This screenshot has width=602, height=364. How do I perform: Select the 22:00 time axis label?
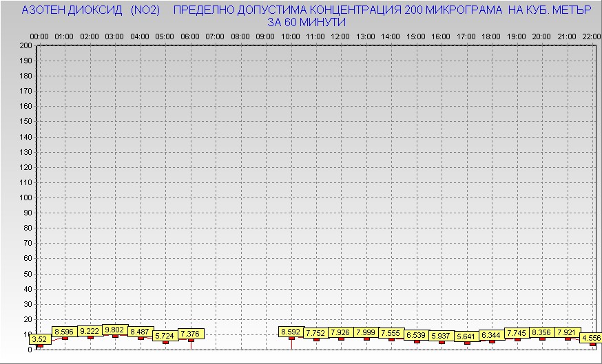pos(590,36)
